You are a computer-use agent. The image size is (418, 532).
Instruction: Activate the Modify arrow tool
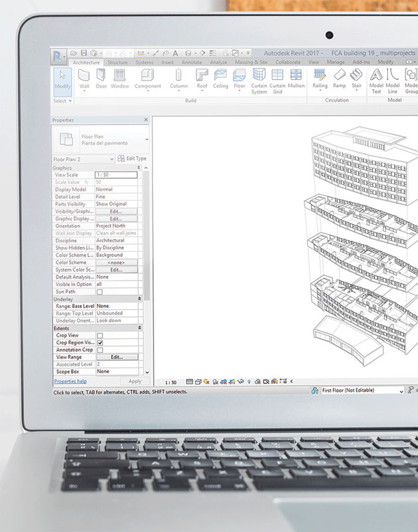[x=63, y=78]
